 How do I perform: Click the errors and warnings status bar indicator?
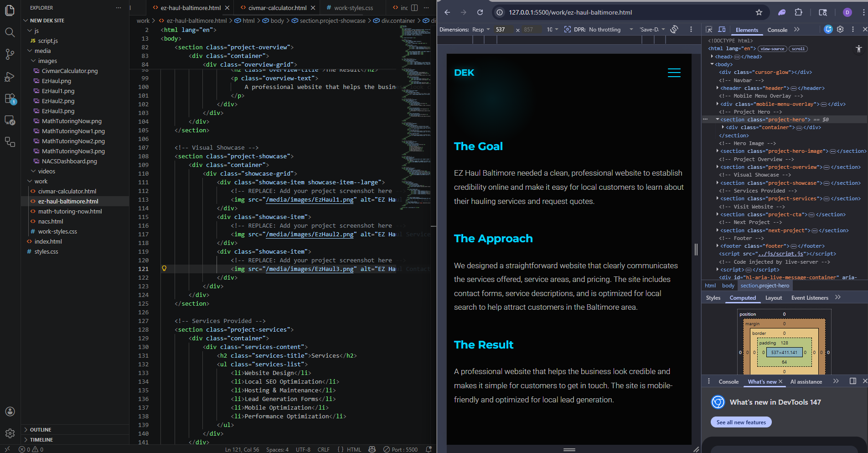click(x=31, y=449)
